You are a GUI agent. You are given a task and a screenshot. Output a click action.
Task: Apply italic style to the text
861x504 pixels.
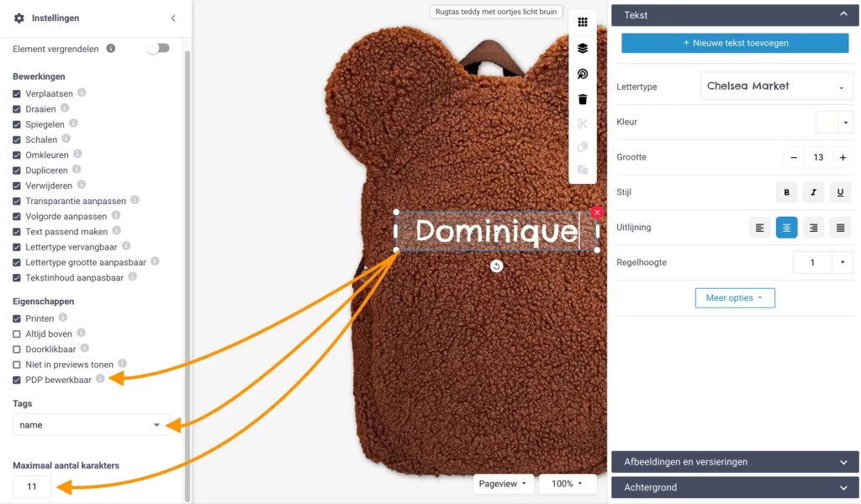click(x=813, y=192)
